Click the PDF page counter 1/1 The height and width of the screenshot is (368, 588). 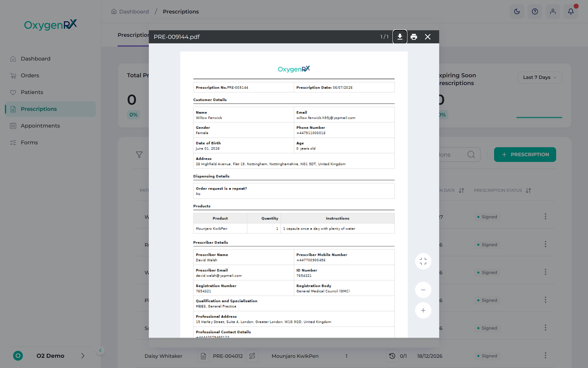point(384,37)
